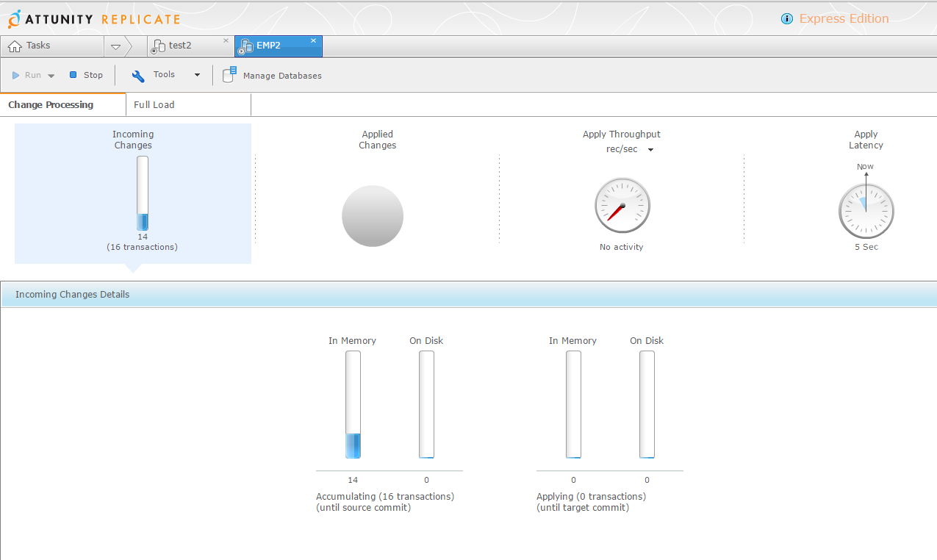Viewport: 937px width, 560px height.
Task: Expand the Tools dropdown arrow
Action: pos(197,75)
